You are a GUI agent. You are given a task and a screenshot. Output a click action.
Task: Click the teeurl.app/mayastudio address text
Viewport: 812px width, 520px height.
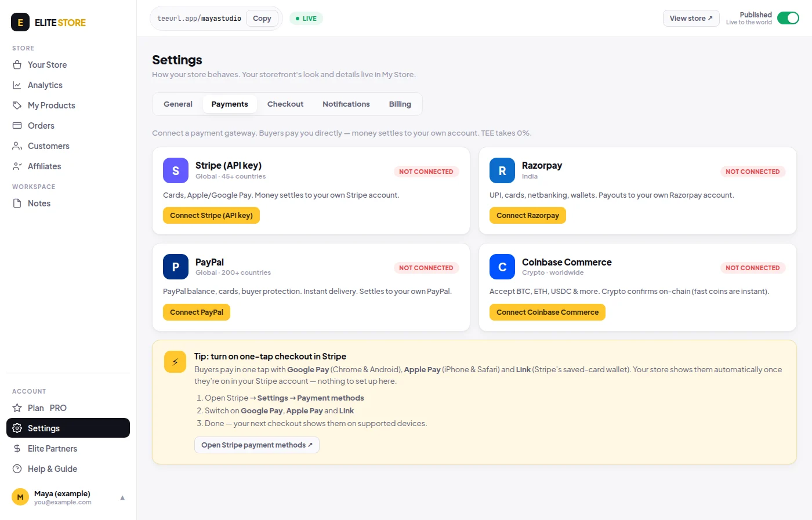[199, 19]
